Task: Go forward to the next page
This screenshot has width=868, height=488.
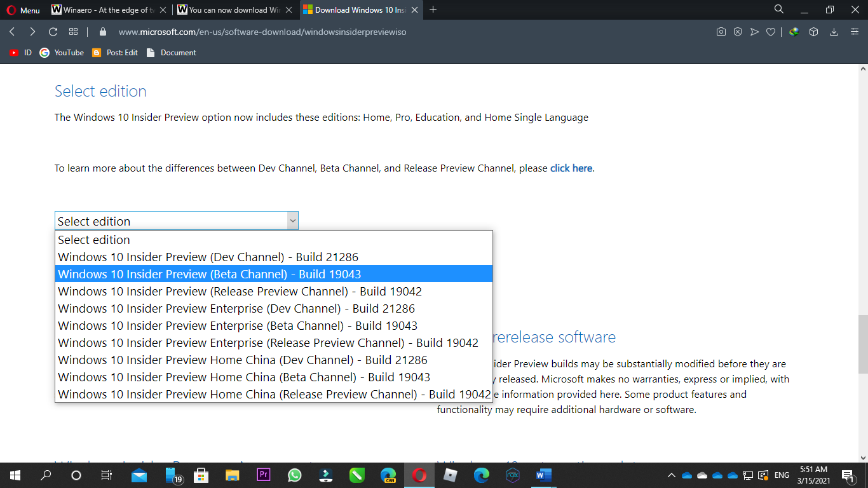Action: [32, 32]
